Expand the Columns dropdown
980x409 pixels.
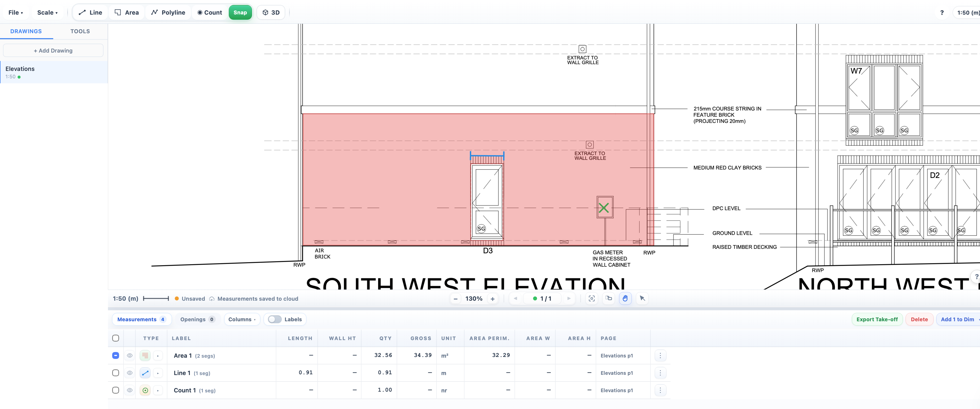[x=242, y=320]
